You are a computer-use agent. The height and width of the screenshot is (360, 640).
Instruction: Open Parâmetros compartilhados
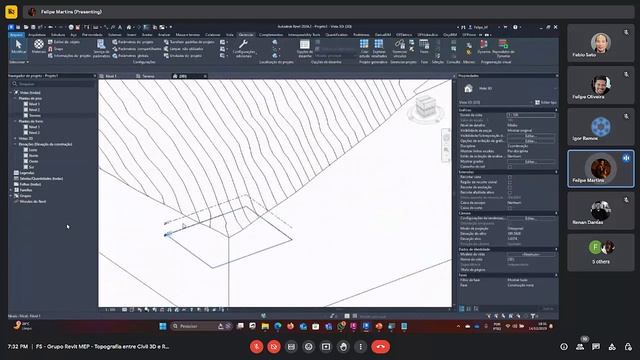(x=137, y=49)
